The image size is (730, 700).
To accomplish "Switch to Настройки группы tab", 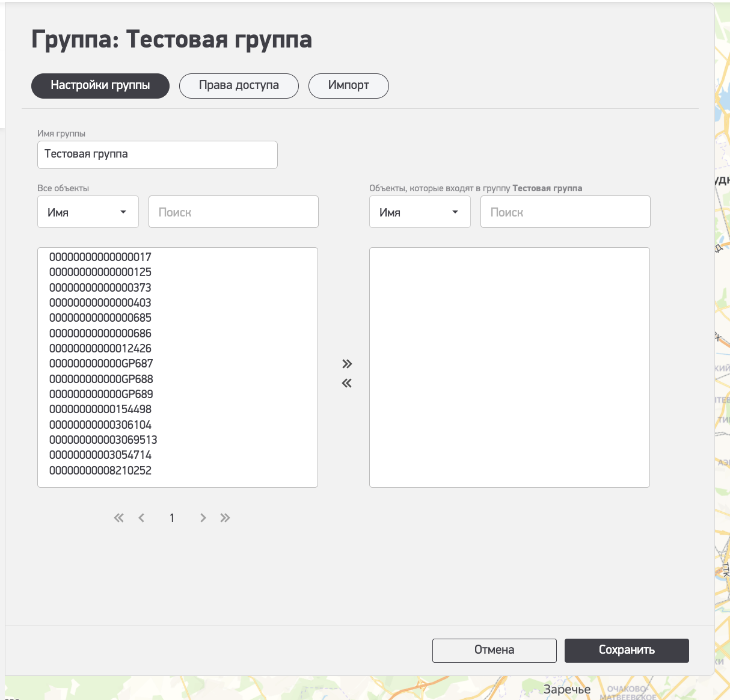I will (100, 85).
